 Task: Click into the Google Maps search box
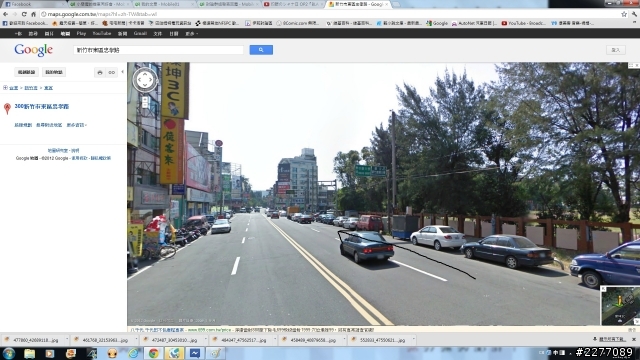point(158,50)
